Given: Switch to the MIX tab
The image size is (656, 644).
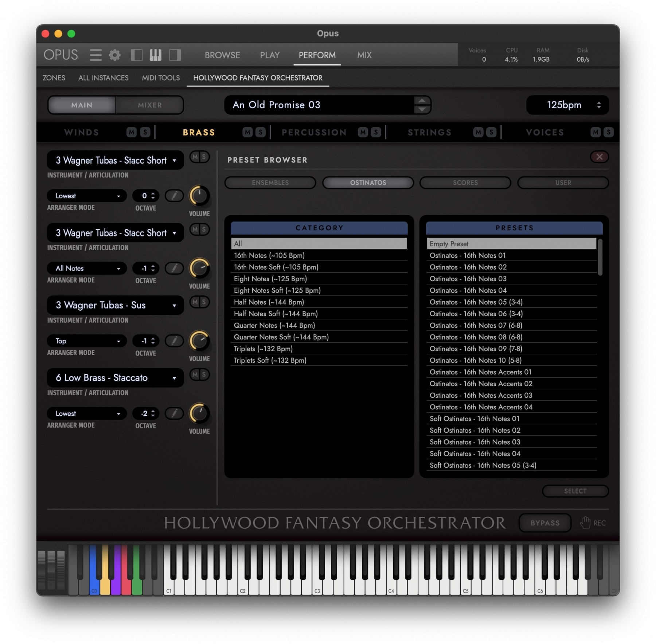Looking at the screenshot, I should [x=364, y=55].
